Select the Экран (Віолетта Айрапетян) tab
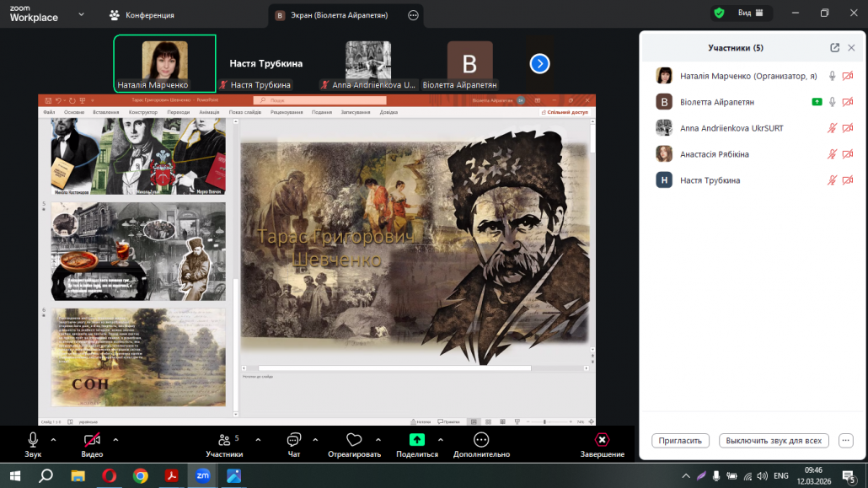Viewport: 868px width, 488px height. point(336,15)
